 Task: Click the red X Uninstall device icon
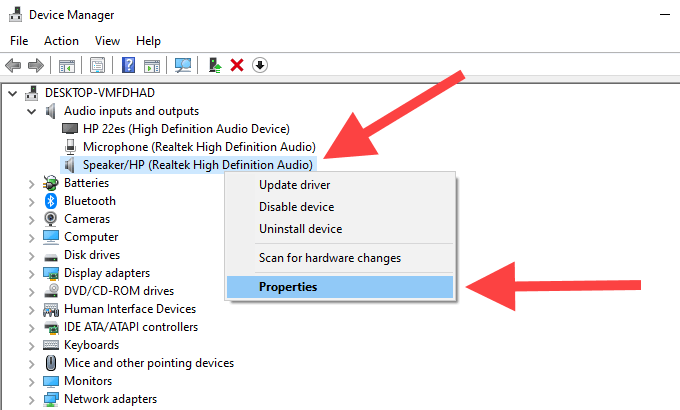click(237, 65)
